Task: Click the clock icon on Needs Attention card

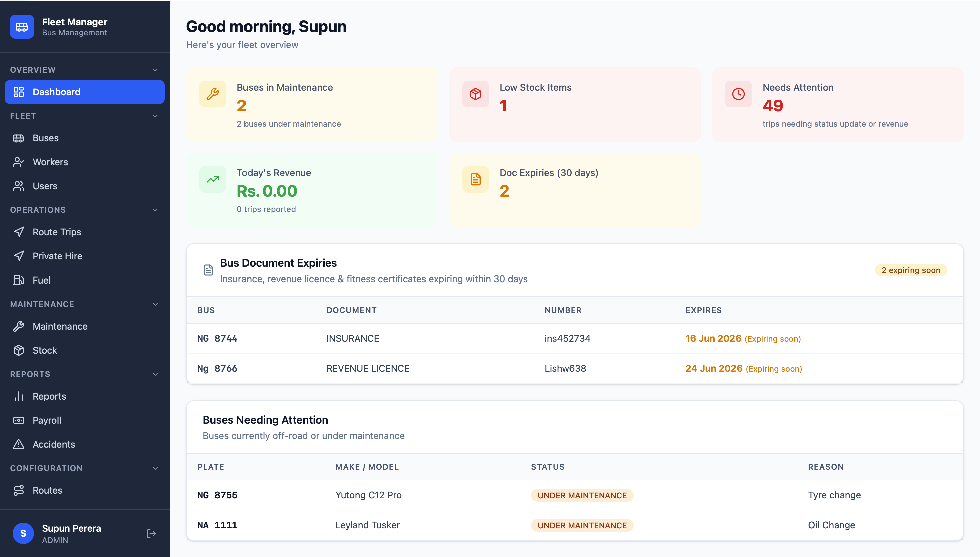Action: [738, 94]
